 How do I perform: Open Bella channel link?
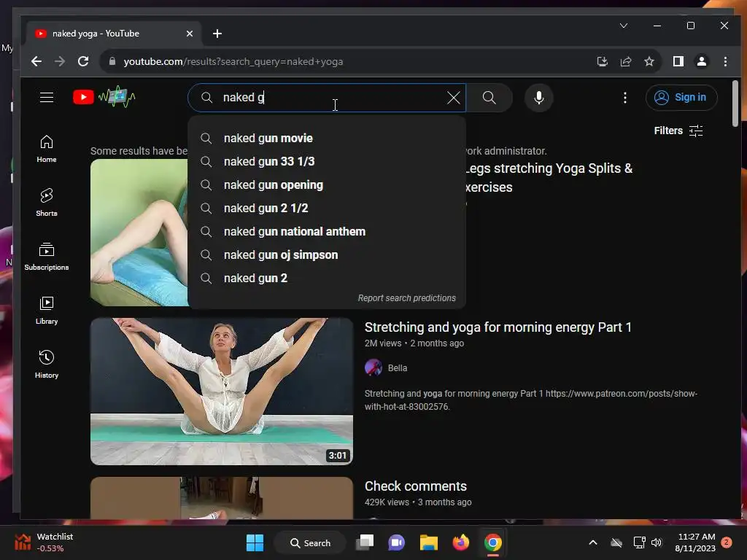[x=398, y=368]
